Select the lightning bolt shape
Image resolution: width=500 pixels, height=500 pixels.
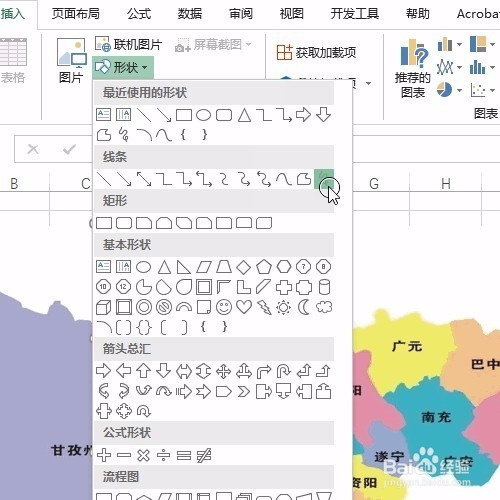pyautogui.click(x=264, y=307)
